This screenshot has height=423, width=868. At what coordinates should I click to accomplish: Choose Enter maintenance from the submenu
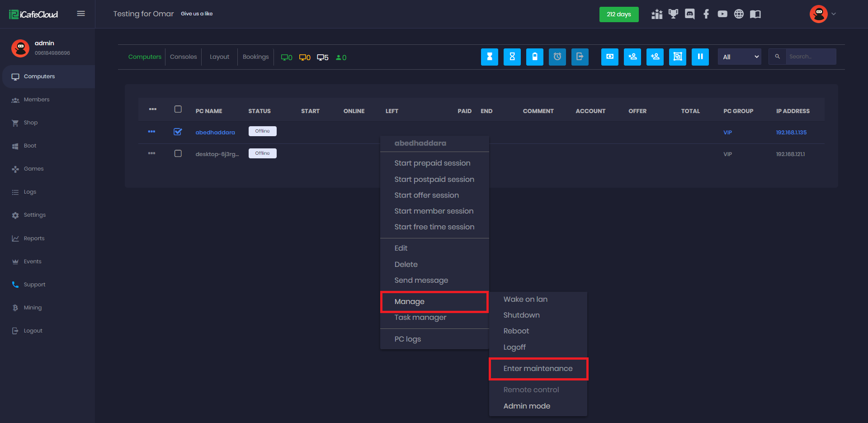(x=538, y=369)
